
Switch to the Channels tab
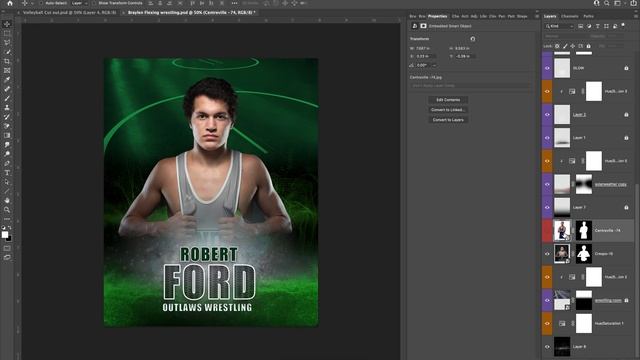569,16
